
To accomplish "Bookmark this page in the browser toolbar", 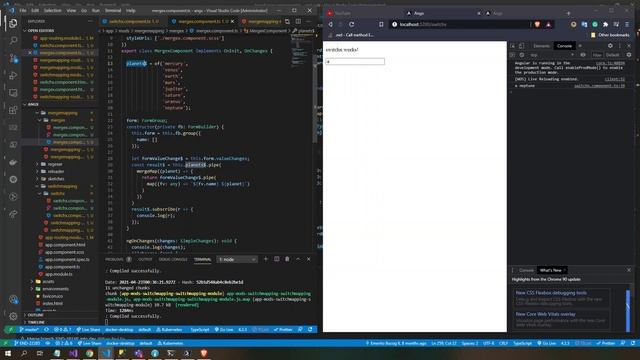I will pos(381,24).
